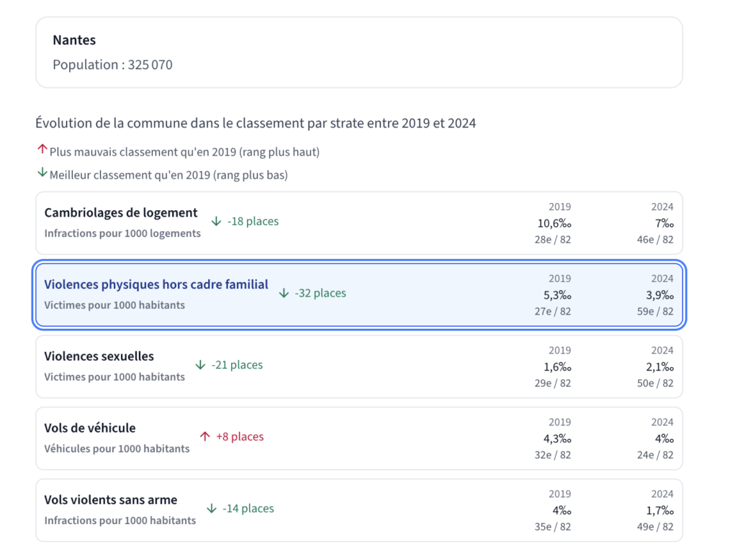Click the Nantes commune name

point(74,40)
